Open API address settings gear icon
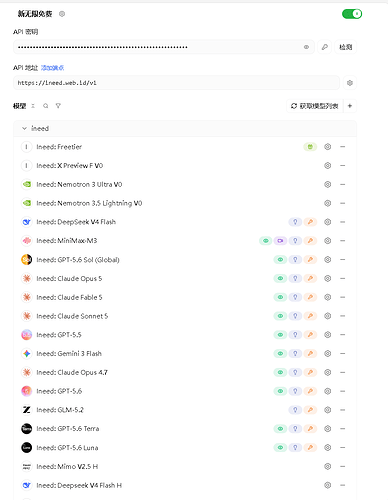 (350, 83)
